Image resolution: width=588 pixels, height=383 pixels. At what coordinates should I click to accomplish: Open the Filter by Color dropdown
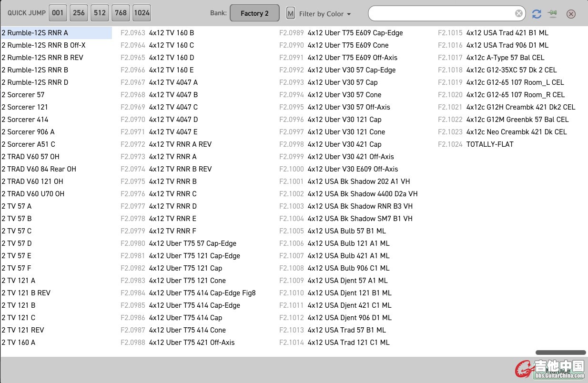coord(325,14)
